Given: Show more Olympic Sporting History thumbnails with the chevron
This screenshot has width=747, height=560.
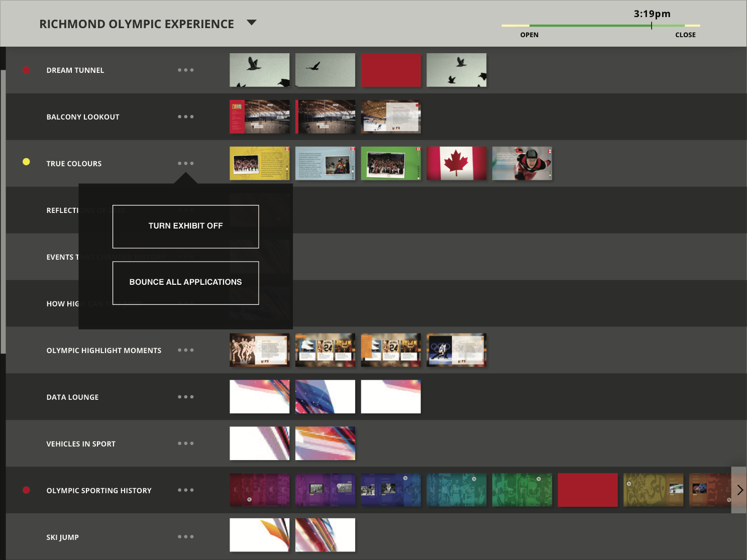Looking at the screenshot, I should (x=739, y=490).
